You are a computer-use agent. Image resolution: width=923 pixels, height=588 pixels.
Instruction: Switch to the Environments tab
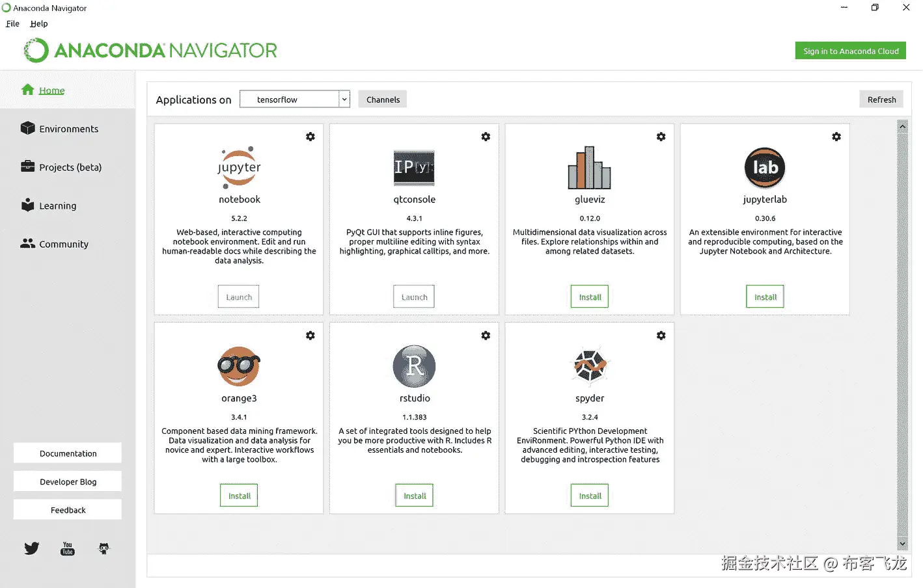(x=67, y=129)
